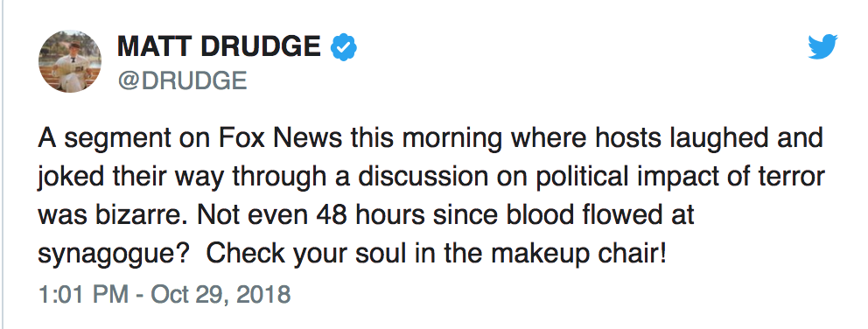Image resolution: width=868 pixels, height=329 pixels.
Task: Click the line starting 'was bizarre. Not even'
Action: pyautogui.click(x=366, y=215)
